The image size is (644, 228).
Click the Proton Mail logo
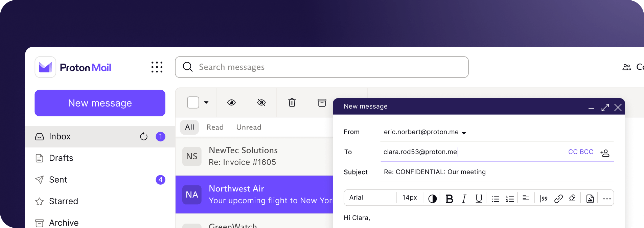(73, 67)
